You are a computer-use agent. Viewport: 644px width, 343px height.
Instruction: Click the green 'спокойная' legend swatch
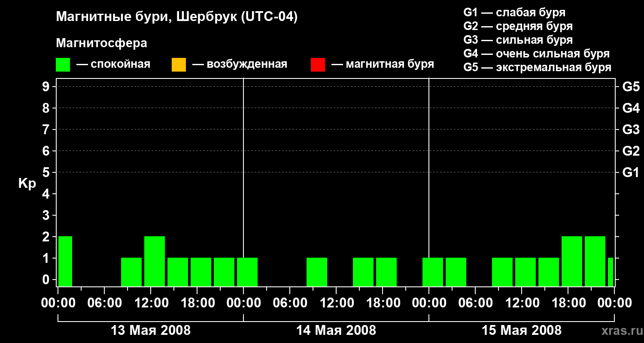tap(63, 64)
